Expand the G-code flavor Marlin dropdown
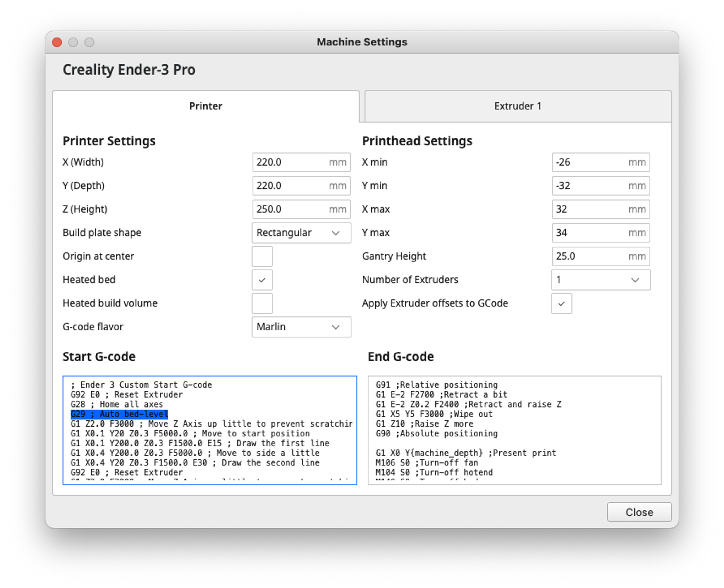The height and width of the screenshot is (588, 724). click(301, 327)
